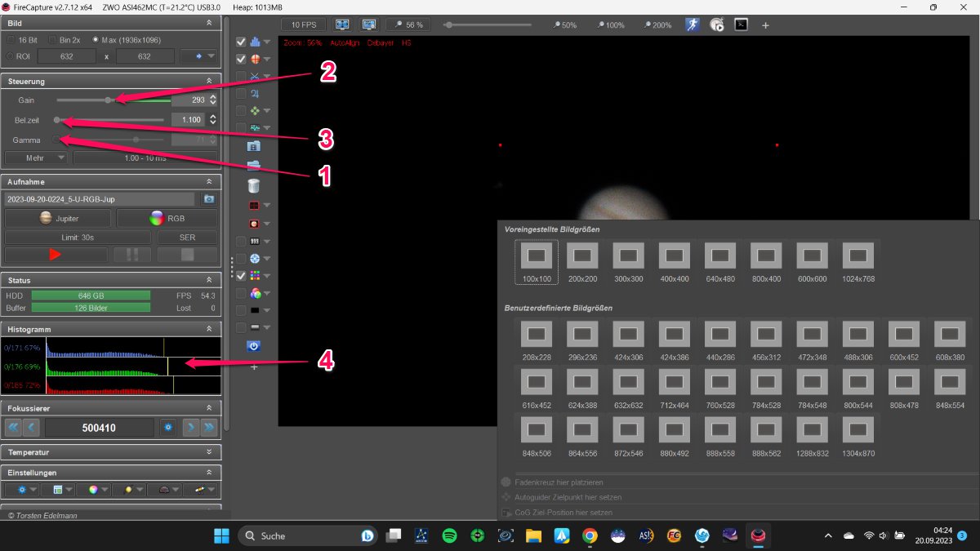Move focuser one step right

pos(191,427)
